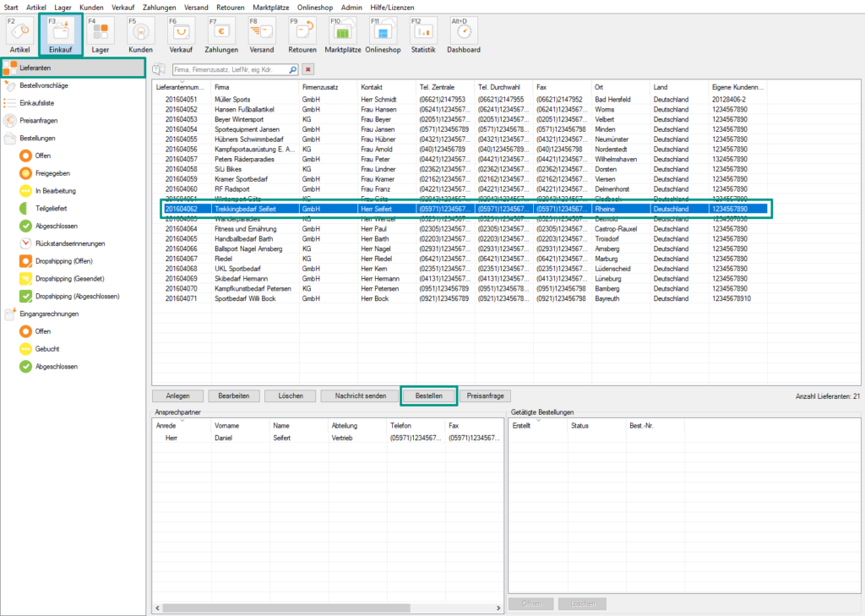
Task: Clear the supplier search with red X
Action: click(307, 69)
